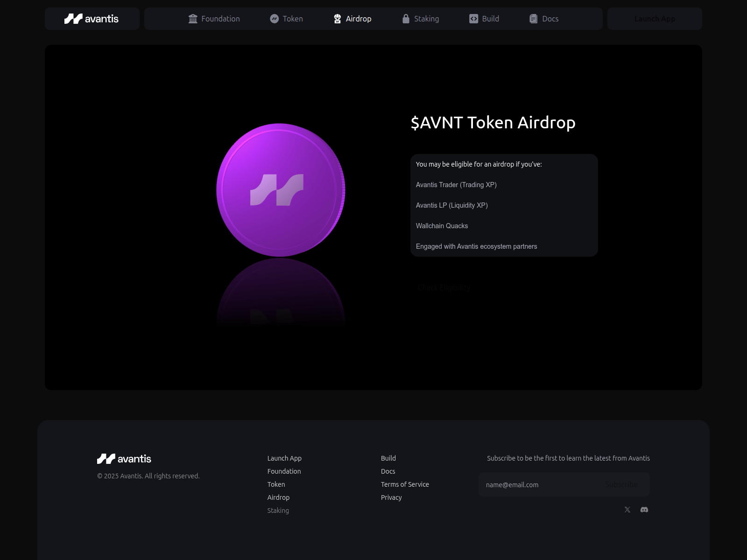Click the Subscribe button
The image size is (747, 560).
coord(621,484)
